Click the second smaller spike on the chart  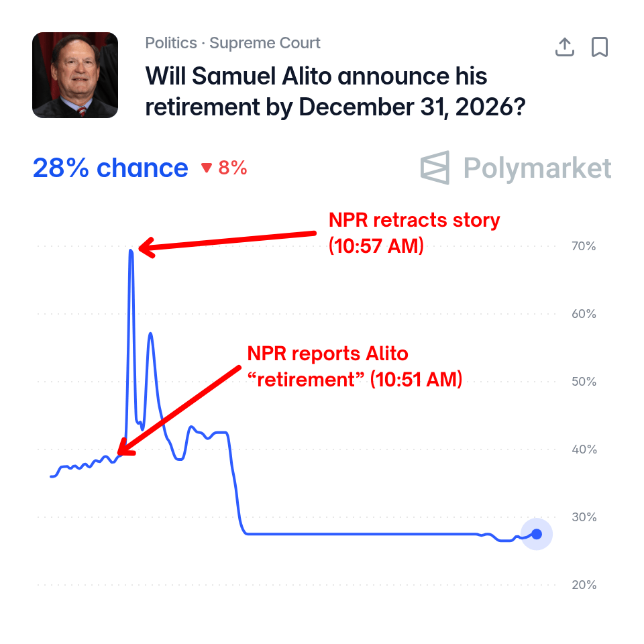coord(151,335)
